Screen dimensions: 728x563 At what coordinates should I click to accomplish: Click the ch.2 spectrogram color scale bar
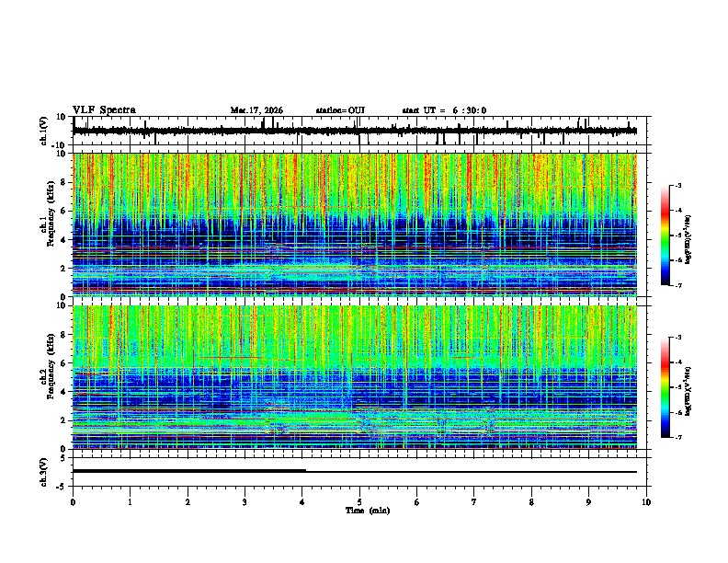coord(665,387)
